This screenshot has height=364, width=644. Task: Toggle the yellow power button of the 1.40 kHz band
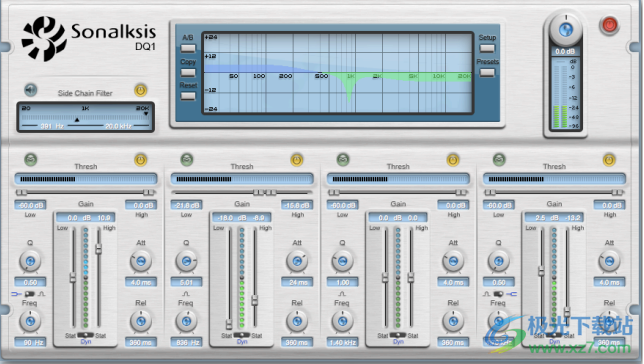pyautogui.click(x=453, y=160)
